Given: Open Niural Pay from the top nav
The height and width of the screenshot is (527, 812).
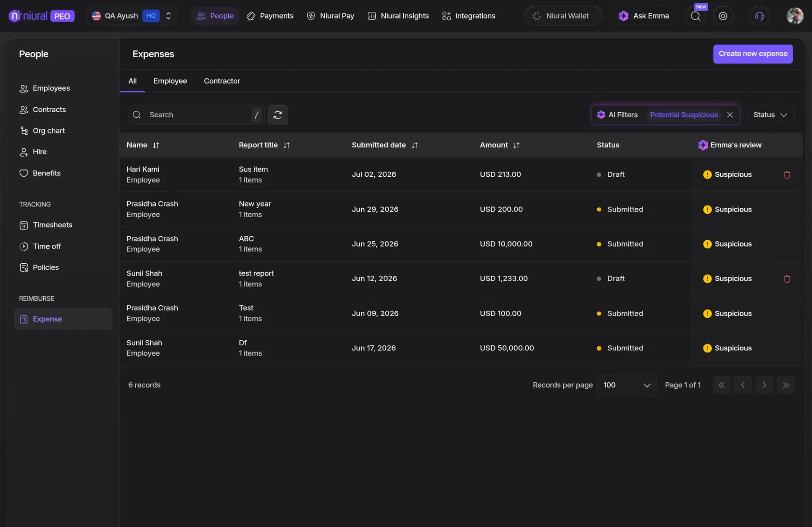Looking at the screenshot, I should pos(330,16).
